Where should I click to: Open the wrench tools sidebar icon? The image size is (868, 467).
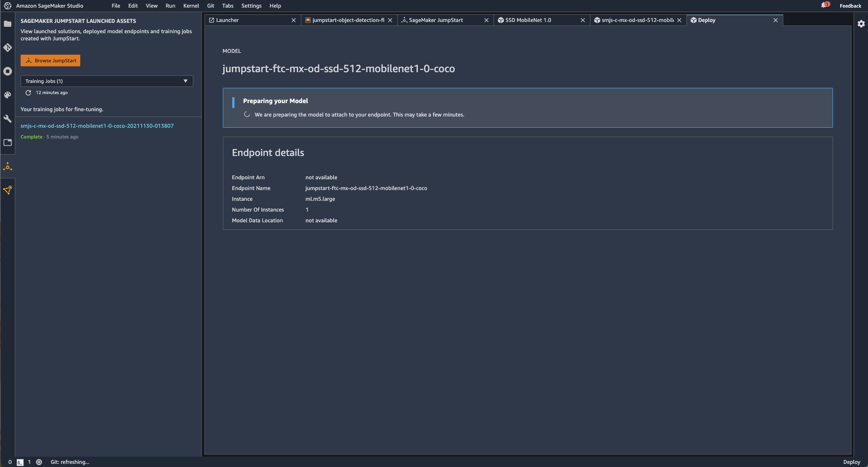coord(8,119)
